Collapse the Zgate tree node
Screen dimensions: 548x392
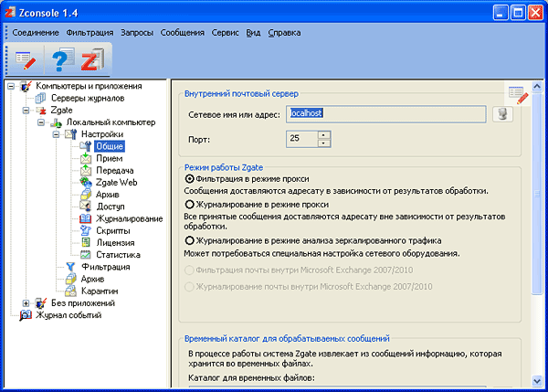pos(26,111)
